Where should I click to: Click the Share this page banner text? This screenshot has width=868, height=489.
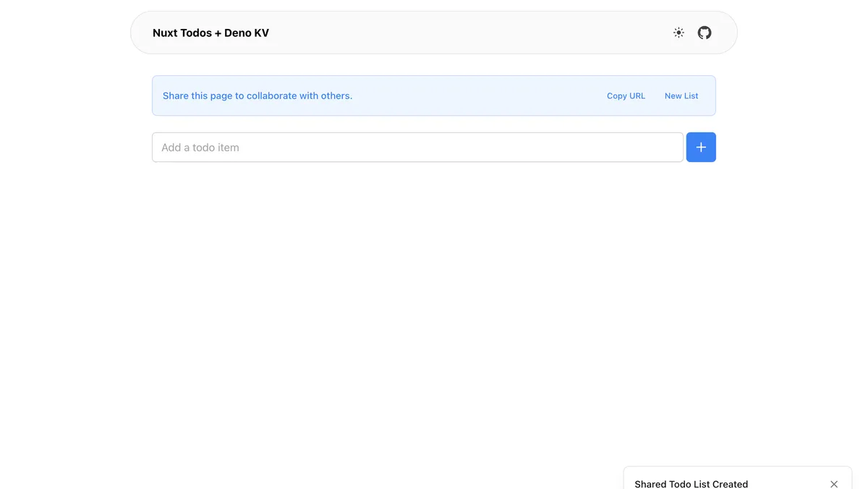(x=258, y=95)
